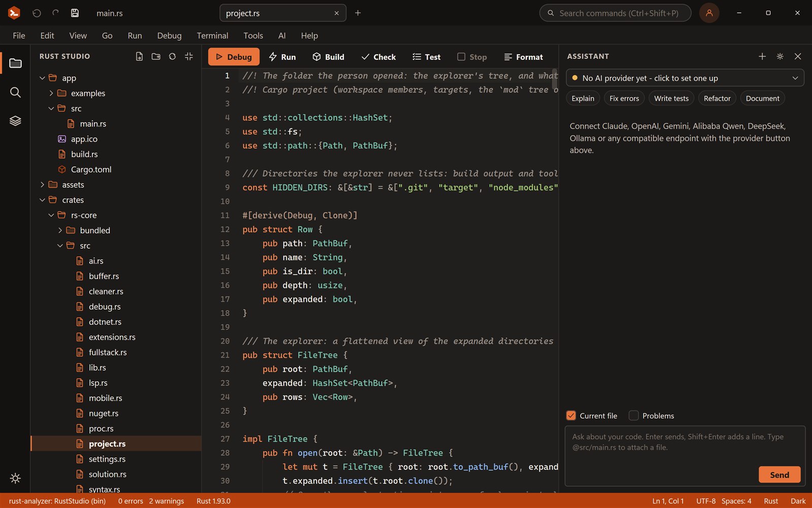Click in the assistant prompt input box
Image resolution: width=812 pixels, height=508 pixels.
[685, 456]
